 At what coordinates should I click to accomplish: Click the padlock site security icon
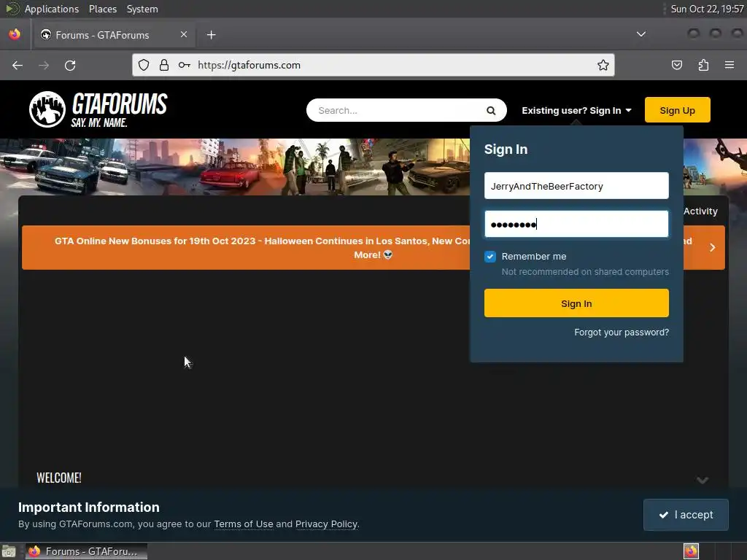[x=164, y=65]
